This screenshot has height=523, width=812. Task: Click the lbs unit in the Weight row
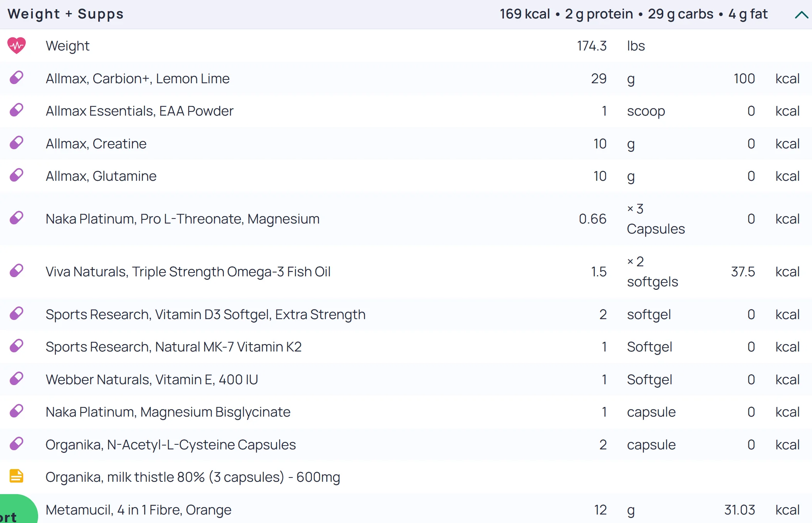coord(636,46)
